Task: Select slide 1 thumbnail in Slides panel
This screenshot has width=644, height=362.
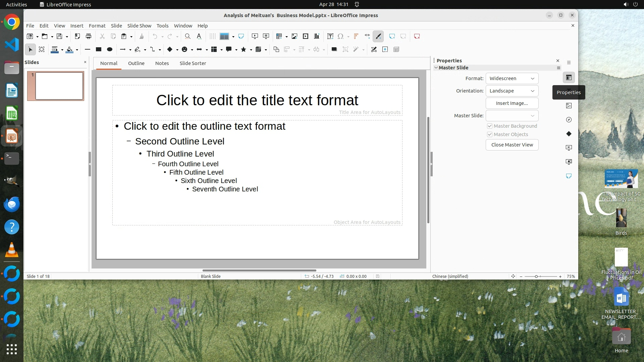Action: [59, 86]
